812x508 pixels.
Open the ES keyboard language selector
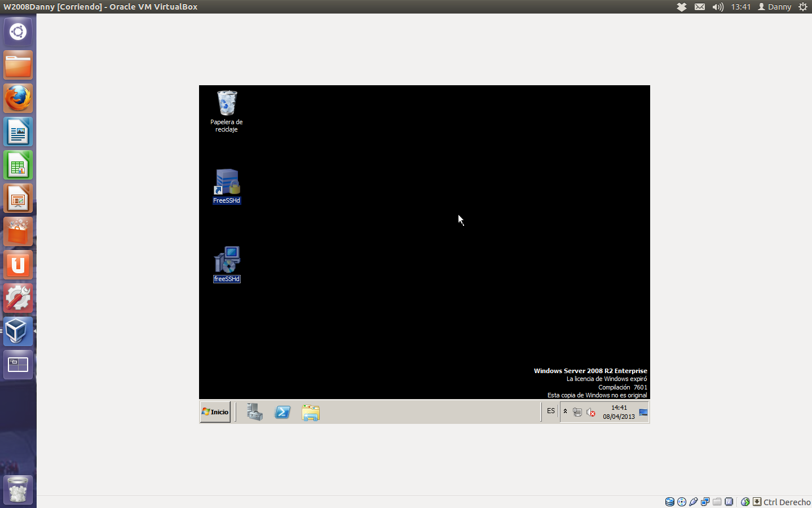click(x=551, y=411)
